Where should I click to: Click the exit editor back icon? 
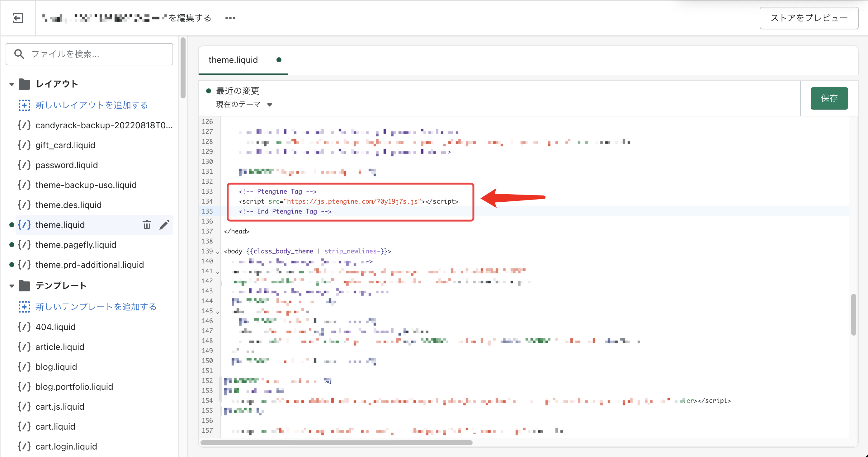[x=18, y=18]
